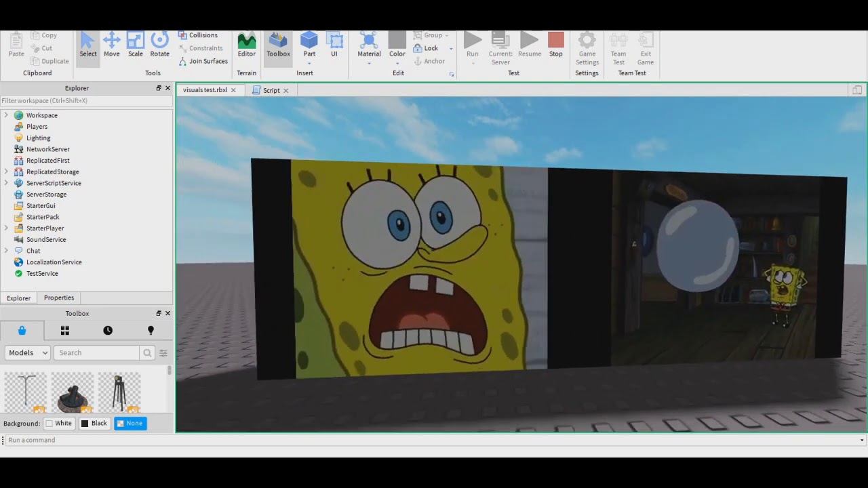Open the Material picker
The image size is (868, 488).
(369, 42)
